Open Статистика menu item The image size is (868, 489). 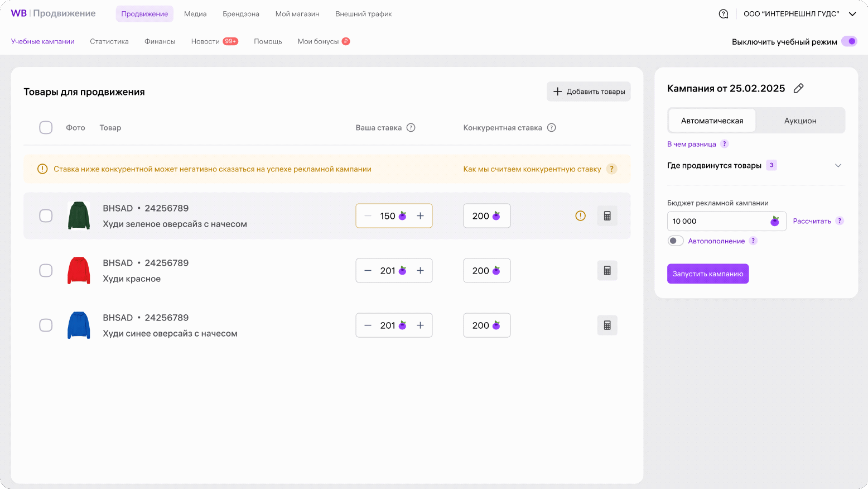[109, 41]
